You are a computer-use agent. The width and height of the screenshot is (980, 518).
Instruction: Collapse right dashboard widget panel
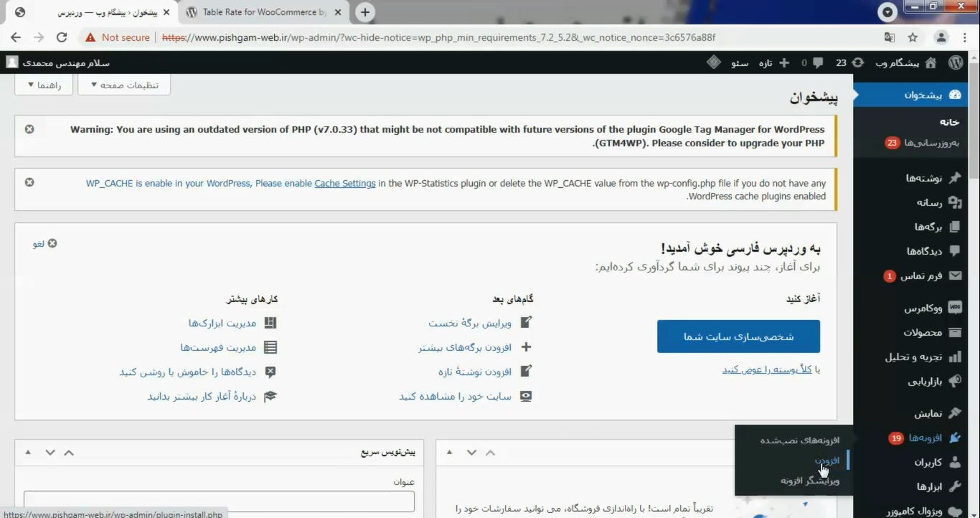pyautogui.click(x=450, y=452)
